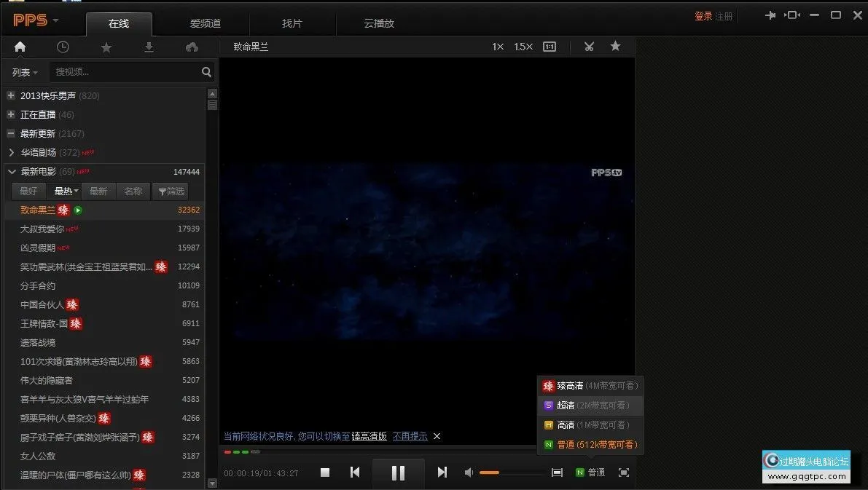The image size is (868, 490).
Task: Open the cloud sync panel
Action: (192, 47)
